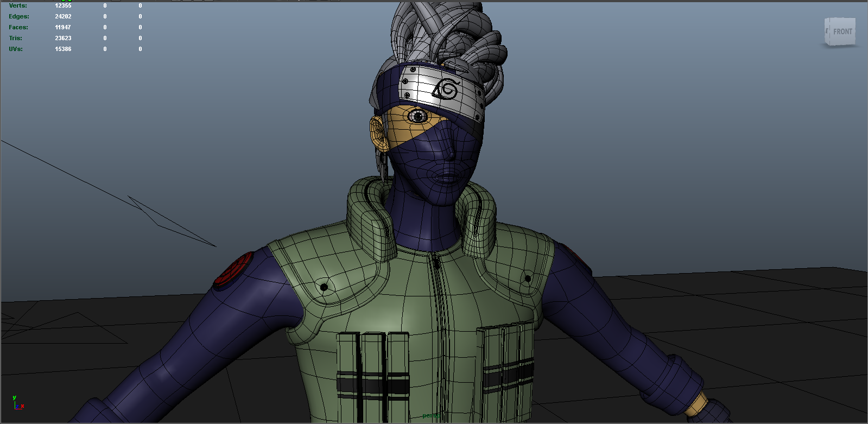Viewport: 868px width, 424px height.
Task: Click the UVs: label in the HUD
Action: (16, 49)
